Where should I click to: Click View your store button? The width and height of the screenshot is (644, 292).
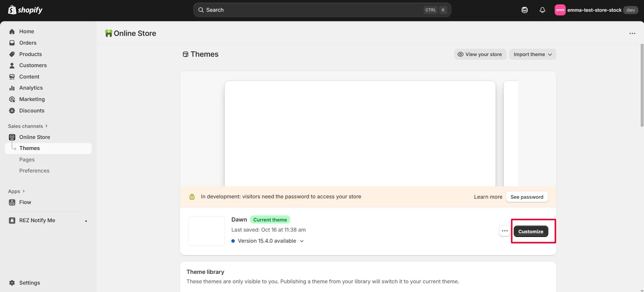[x=480, y=54]
